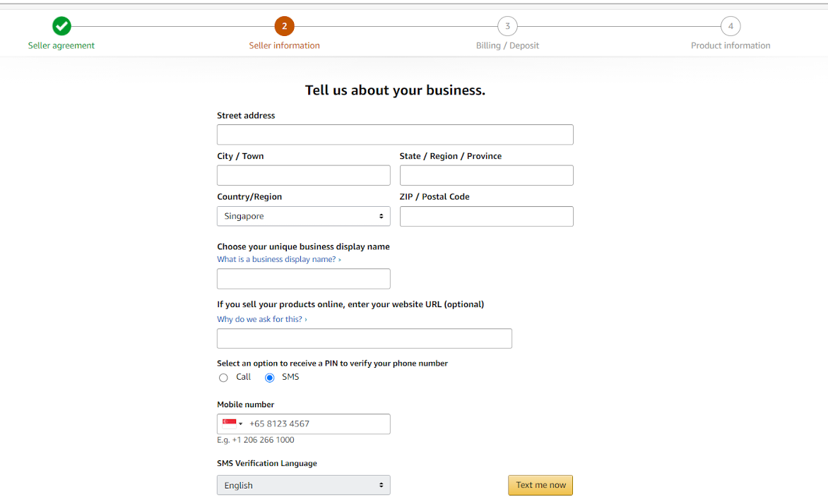The image size is (828, 504).
Task: Go to the Seller agreement step label
Action: point(61,45)
